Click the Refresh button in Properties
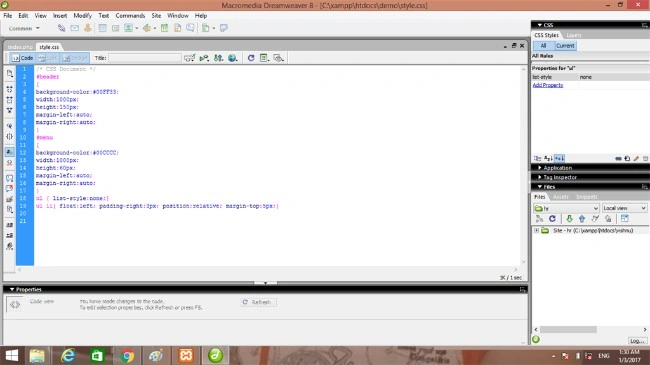This screenshot has height=365, width=650. click(258, 302)
